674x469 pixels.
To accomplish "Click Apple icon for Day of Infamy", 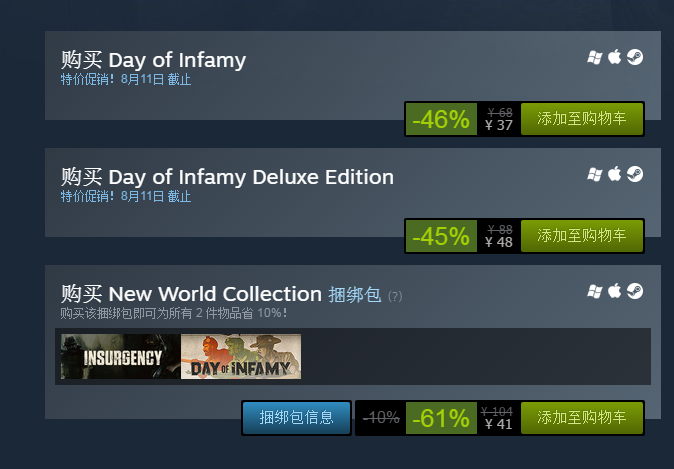I will coord(615,57).
